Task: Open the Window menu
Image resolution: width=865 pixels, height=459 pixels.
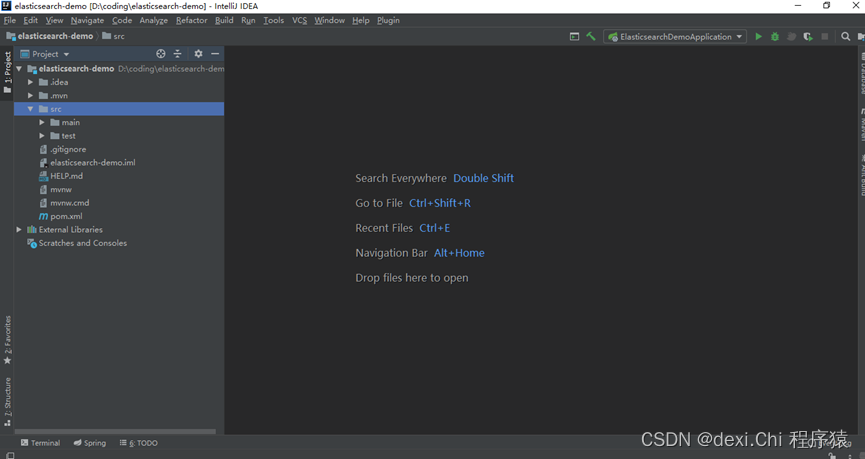Action: pos(329,20)
